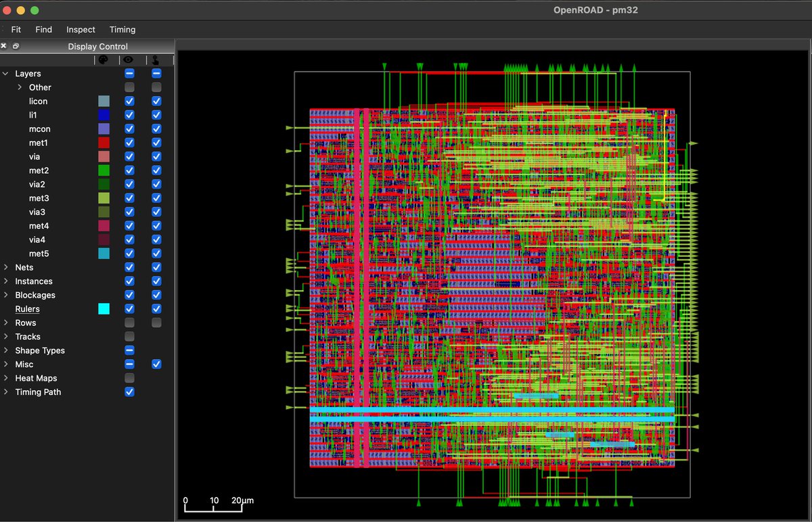812x522 pixels.
Task: Open the via layer color swatch
Action: pyautogui.click(x=104, y=157)
